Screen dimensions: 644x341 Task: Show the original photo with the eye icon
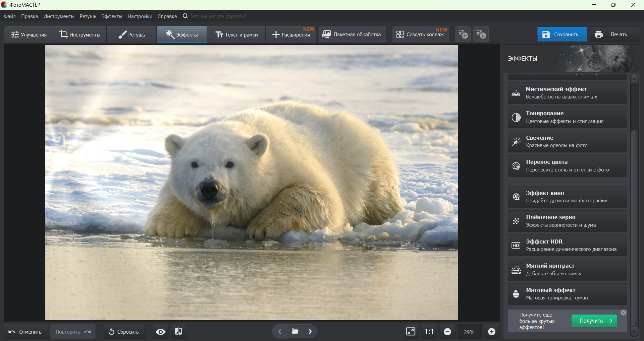coord(160,332)
